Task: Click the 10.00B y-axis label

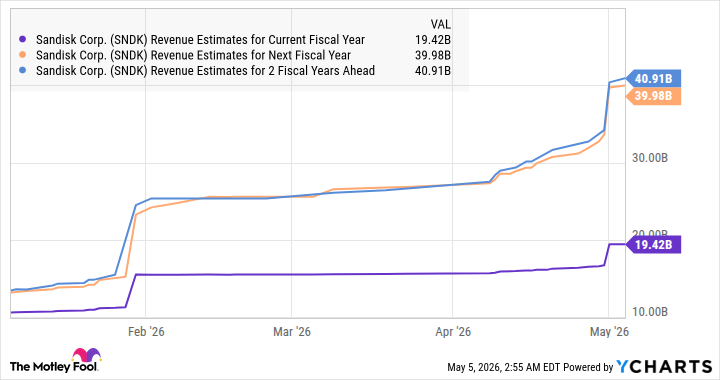Action: pos(650,312)
